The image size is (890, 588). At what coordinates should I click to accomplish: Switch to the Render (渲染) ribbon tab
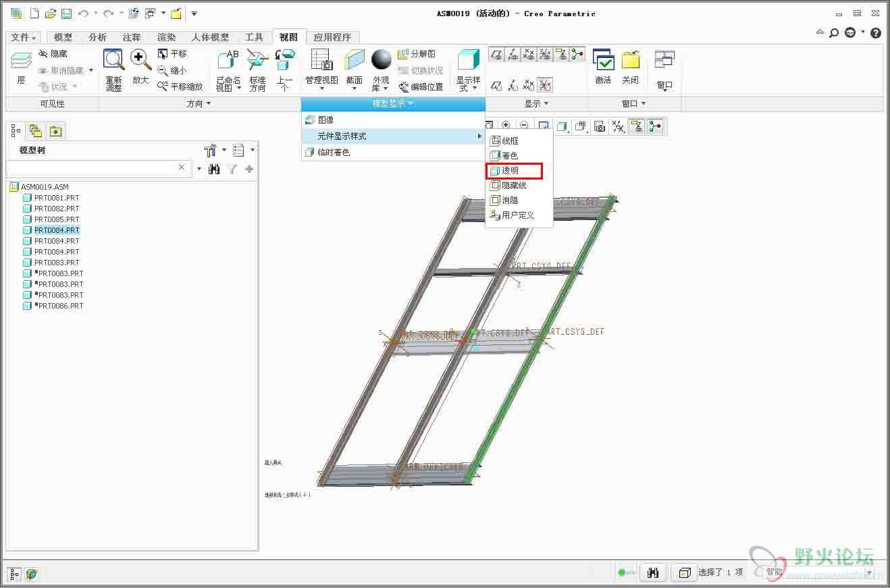[166, 37]
